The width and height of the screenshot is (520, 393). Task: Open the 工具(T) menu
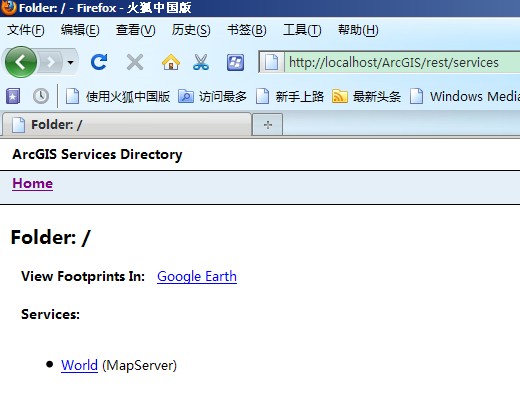click(x=302, y=30)
